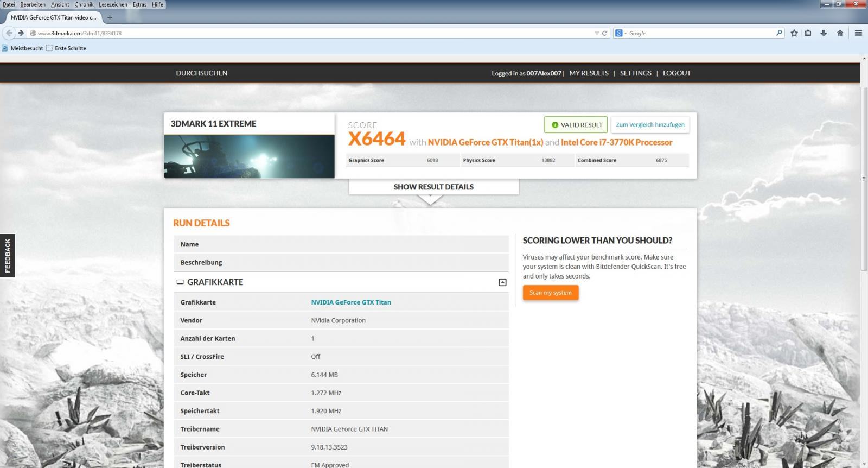Open NVIDIA GeForce GTX Titan(1x) score link

tap(486, 142)
